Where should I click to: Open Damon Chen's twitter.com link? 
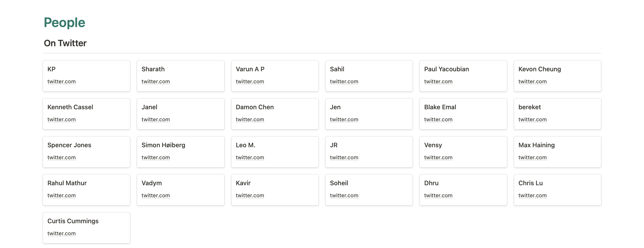[x=250, y=119]
